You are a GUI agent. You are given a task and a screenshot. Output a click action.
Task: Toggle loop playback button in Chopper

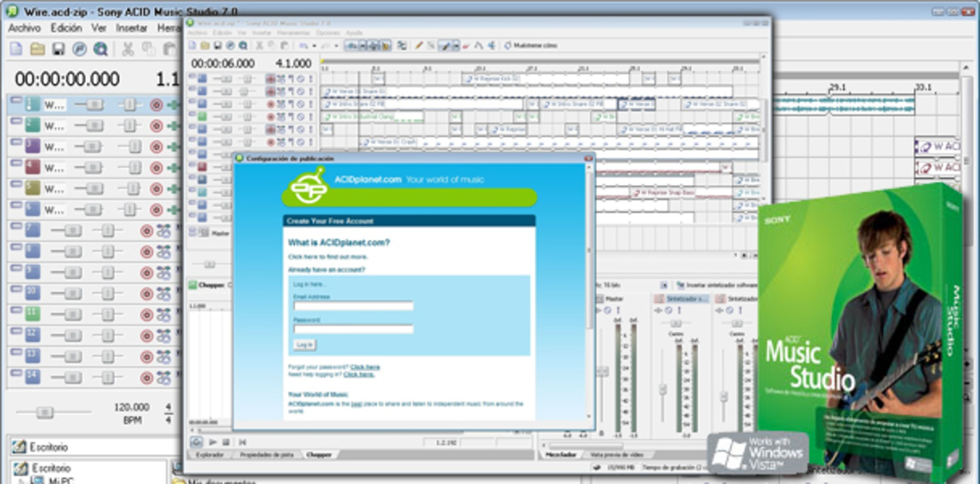[196, 442]
